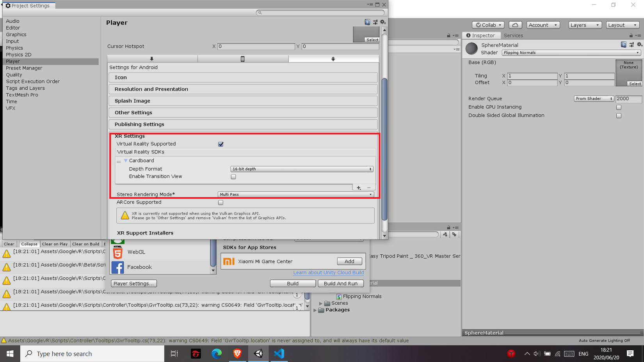Open Player help reference book icon
This screenshot has width=644, height=362.
367,22
